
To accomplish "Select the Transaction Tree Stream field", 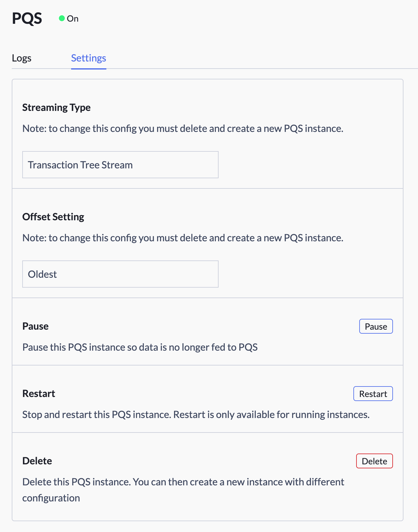I will click(120, 165).
